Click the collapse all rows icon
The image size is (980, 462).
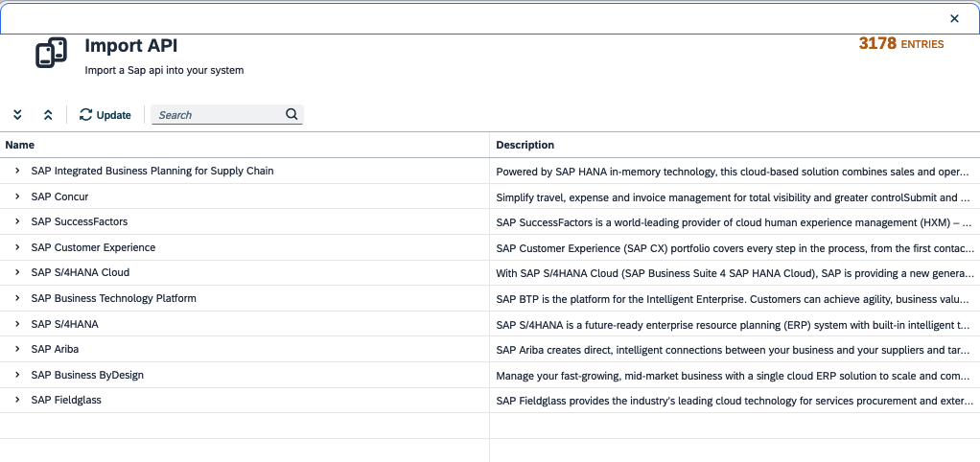48,115
